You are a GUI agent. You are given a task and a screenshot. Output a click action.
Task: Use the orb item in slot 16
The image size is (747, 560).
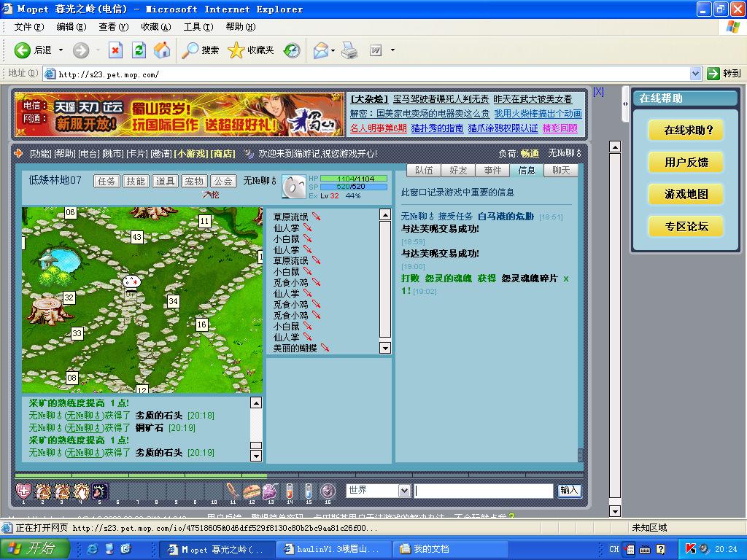[x=328, y=491]
